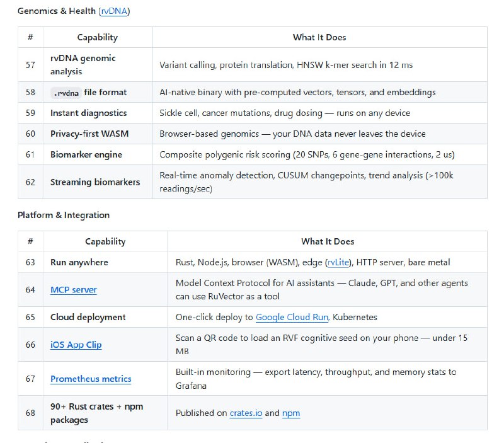504x443 pixels.
Task: Open the rvDNA link in Genomics heading
Action: coord(114,11)
